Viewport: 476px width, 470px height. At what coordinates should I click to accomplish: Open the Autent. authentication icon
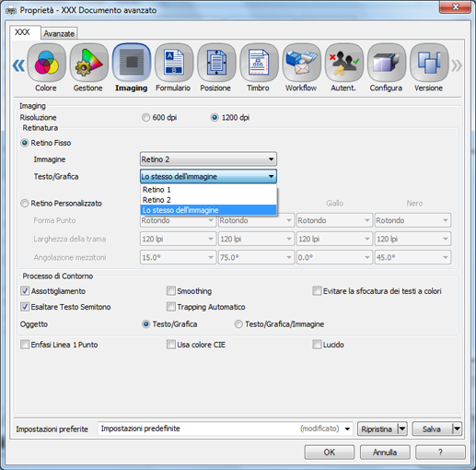pyautogui.click(x=344, y=63)
